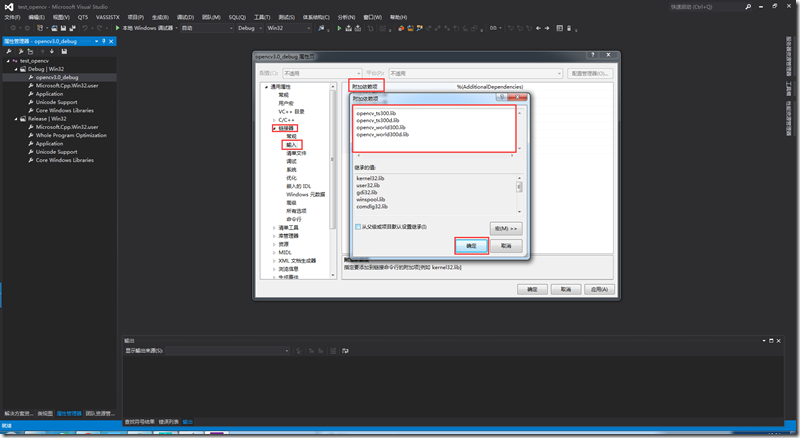The height and width of the screenshot is (438, 800).
Task: Click the 宏(M) >> button
Action: [x=506, y=228]
